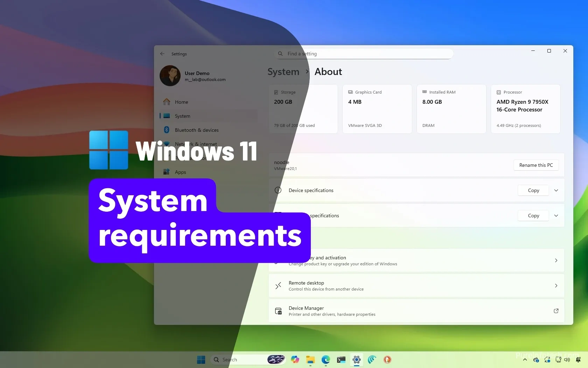Click the Find a setting search box

point(364,54)
